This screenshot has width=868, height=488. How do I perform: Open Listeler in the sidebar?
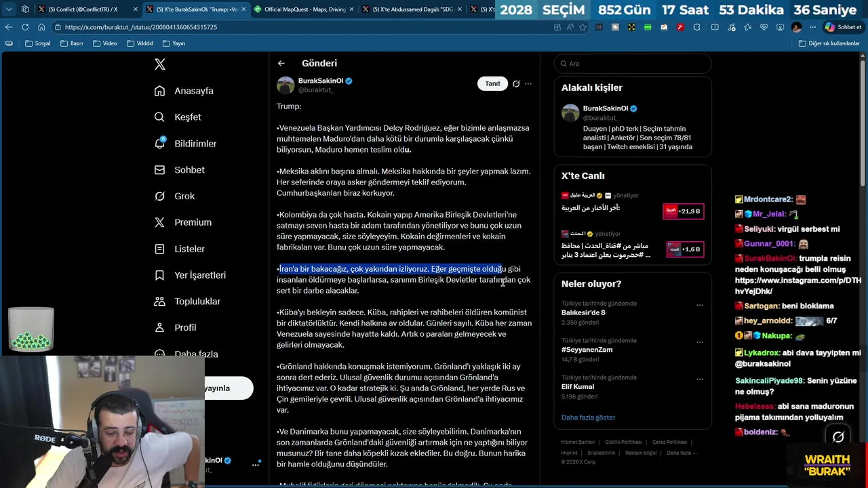[179, 249]
